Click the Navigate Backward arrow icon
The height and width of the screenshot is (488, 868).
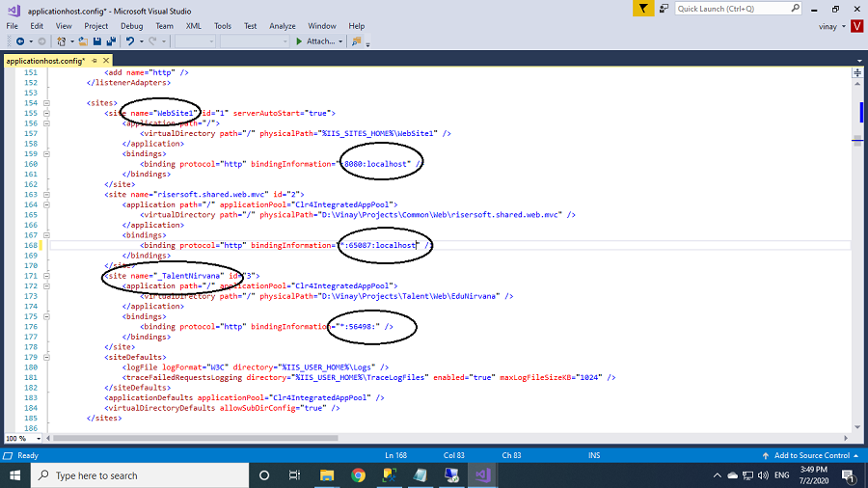coord(20,41)
